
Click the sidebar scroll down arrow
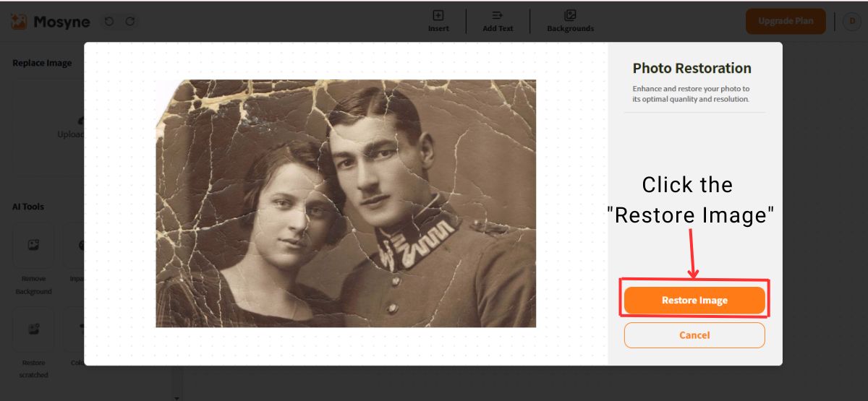click(x=177, y=397)
